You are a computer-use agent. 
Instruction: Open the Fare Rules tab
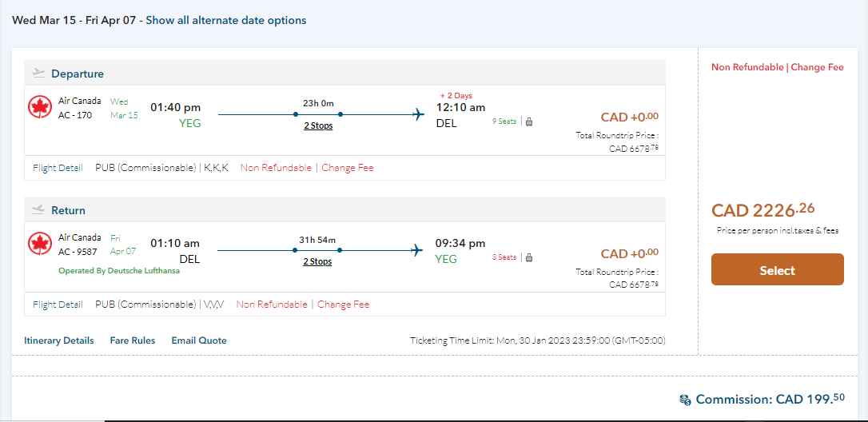[x=133, y=340]
